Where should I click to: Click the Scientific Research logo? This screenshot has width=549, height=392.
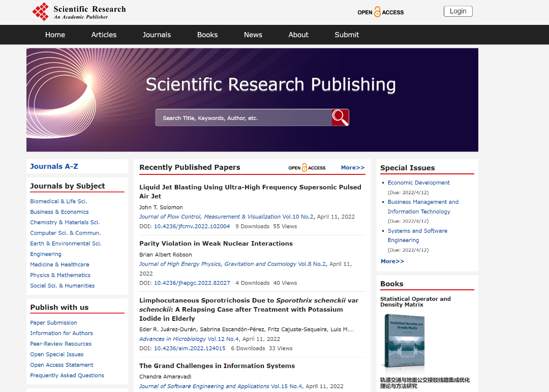(79, 12)
